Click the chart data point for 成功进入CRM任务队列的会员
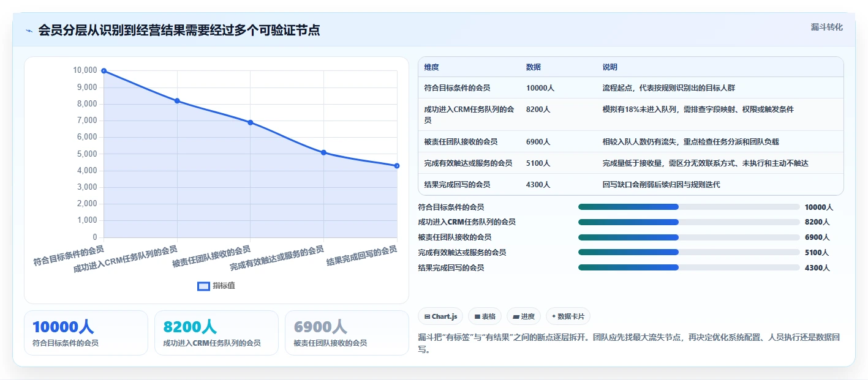Image resolution: width=868 pixels, height=380 pixels. click(x=177, y=101)
